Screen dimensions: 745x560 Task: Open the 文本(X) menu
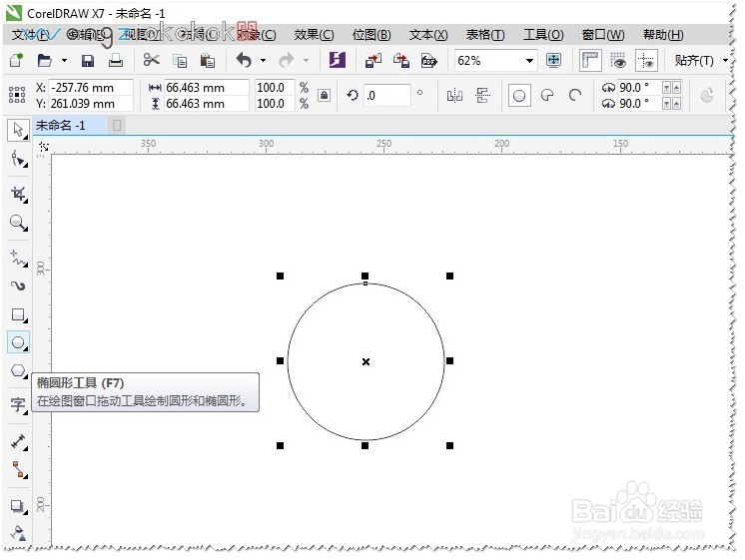(428, 35)
